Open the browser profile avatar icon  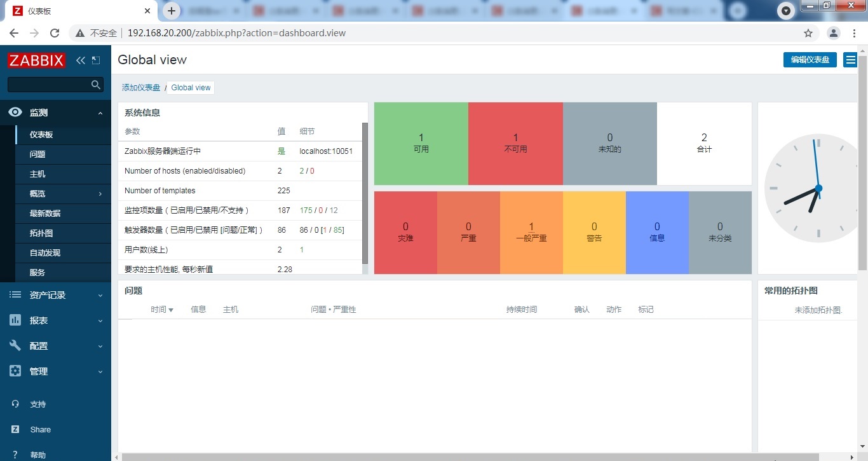pyautogui.click(x=834, y=33)
